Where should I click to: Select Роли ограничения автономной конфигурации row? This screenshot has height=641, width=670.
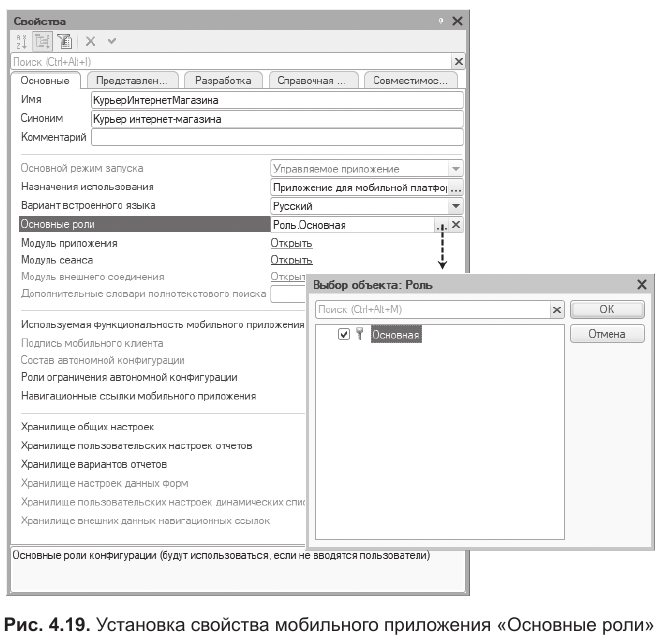tap(129, 377)
